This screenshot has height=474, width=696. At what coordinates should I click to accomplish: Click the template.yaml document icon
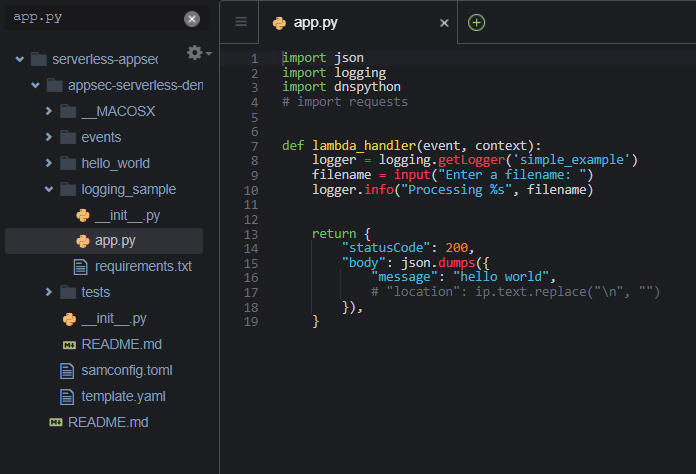coord(67,396)
